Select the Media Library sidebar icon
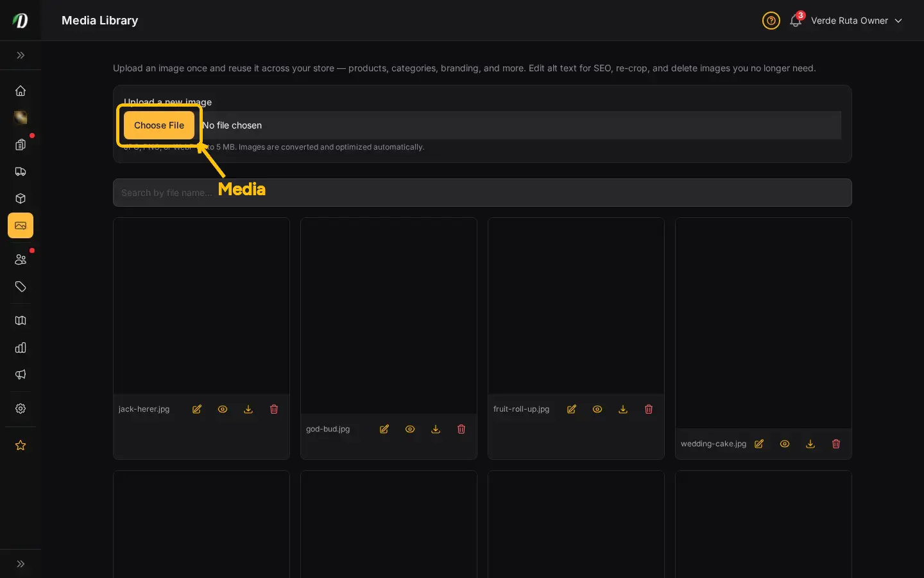 pos(21,225)
